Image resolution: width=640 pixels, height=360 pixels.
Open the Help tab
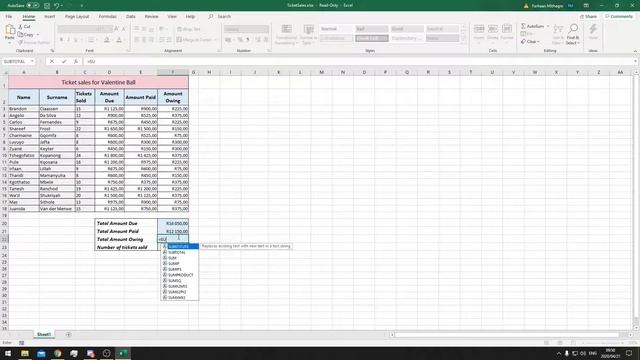click(x=190, y=17)
